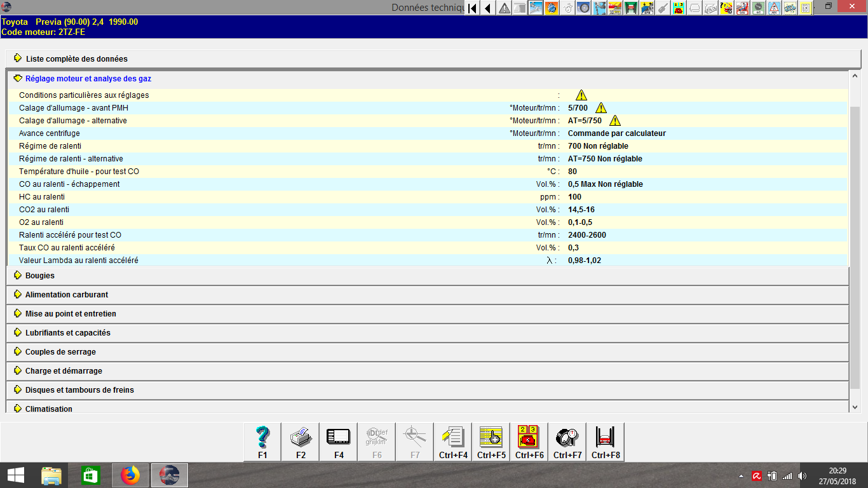This screenshot has height=488, width=868.
Task: Select value 2400-2600 for ralenti accéléré
Action: [587, 235]
